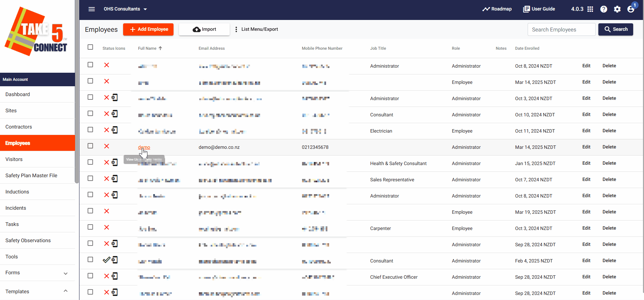The height and width of the screenshot is (300, 644).
Task: Open Incidents in the sidebar
Action: point(38,208)
